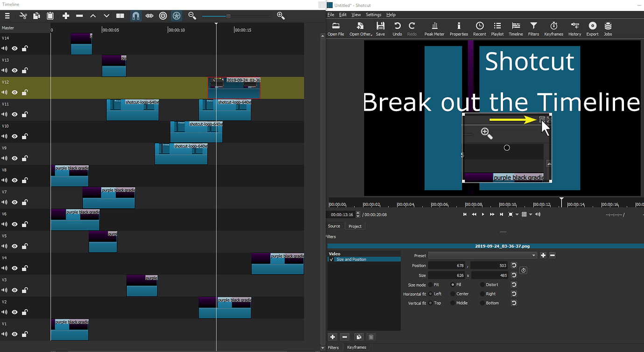
Task: Switch to the Source tab
Action: pos(334,226)
